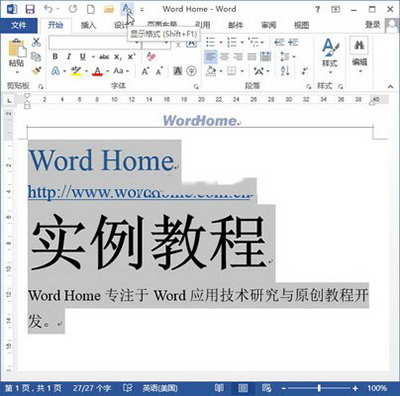
Task: Click the Find binoculars (编辑) icon
Action: (x=359, y=46)
